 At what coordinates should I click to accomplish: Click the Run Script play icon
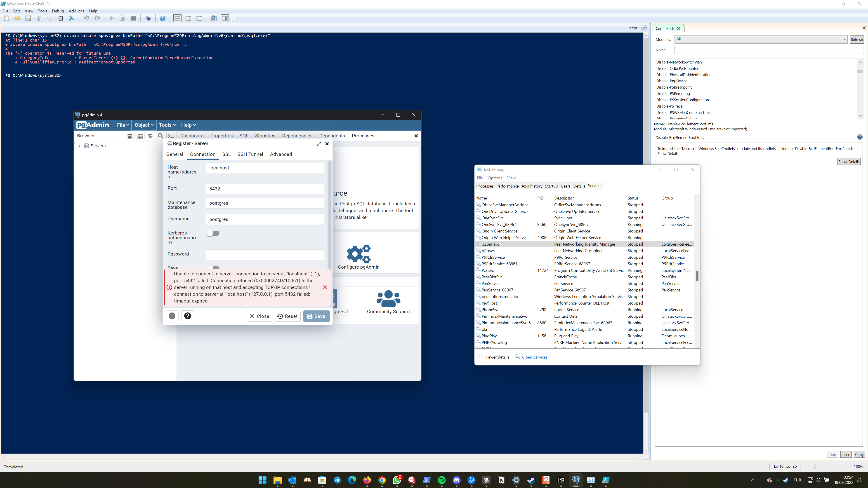111,18
